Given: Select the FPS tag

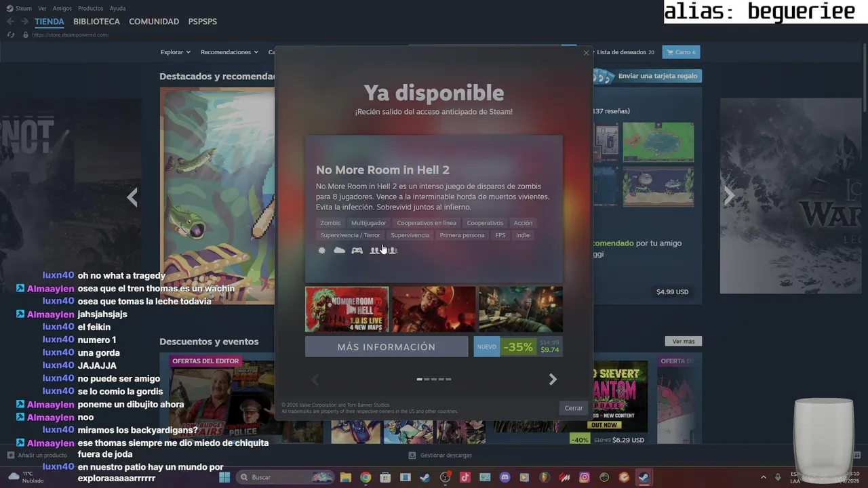Looking at the screenshot, I should (500, 235).
